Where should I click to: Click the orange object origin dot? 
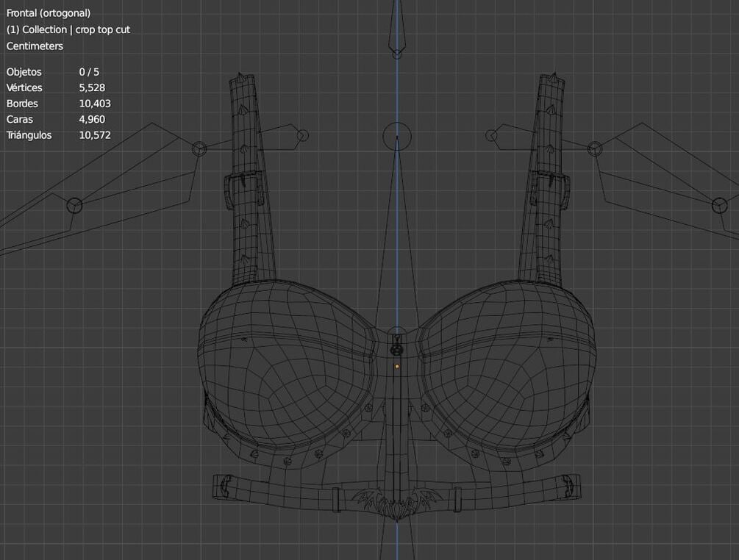pyautogui.click(x=397, y=366)
